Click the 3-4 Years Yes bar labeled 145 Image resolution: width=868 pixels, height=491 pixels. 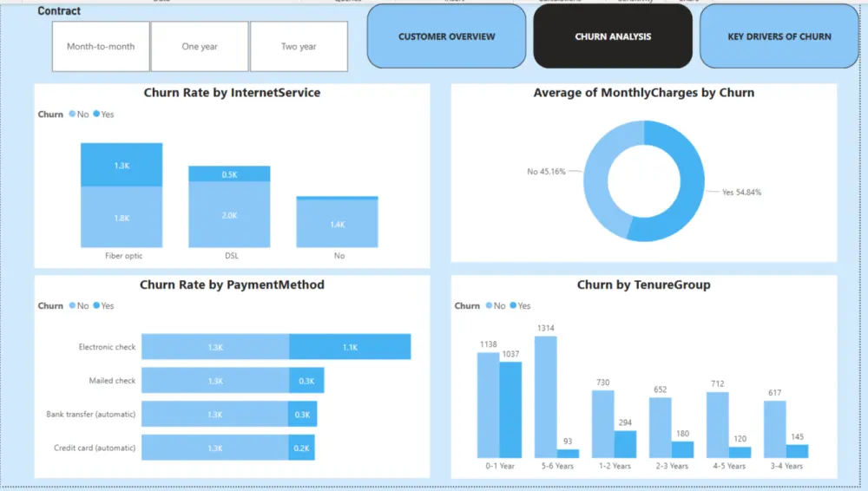coord(797,451)
